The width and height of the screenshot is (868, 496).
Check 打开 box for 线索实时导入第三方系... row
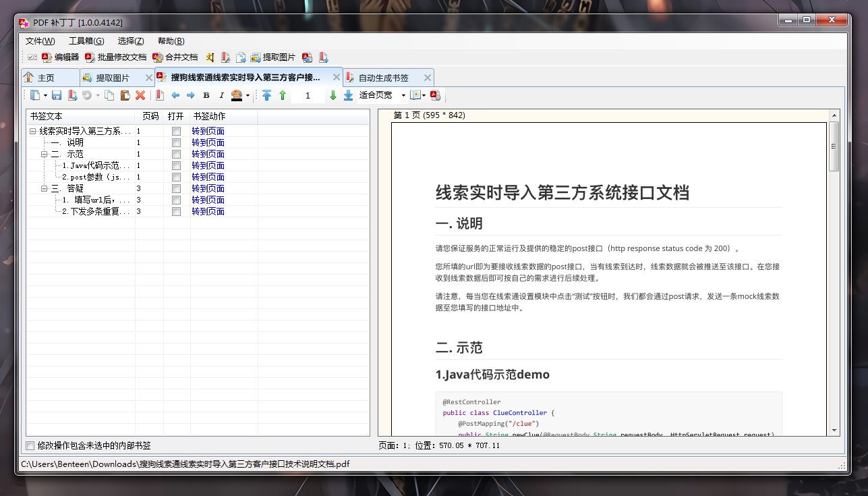point(176,131)
